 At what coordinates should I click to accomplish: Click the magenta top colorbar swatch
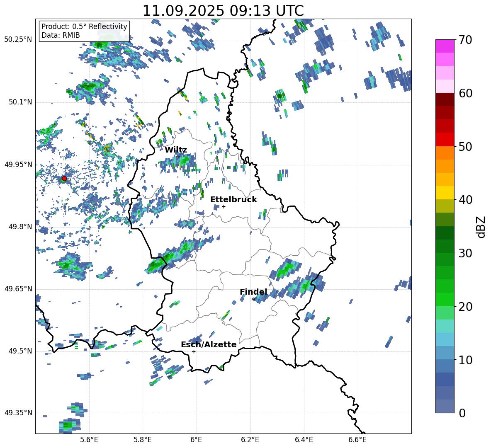coord(445,46)
